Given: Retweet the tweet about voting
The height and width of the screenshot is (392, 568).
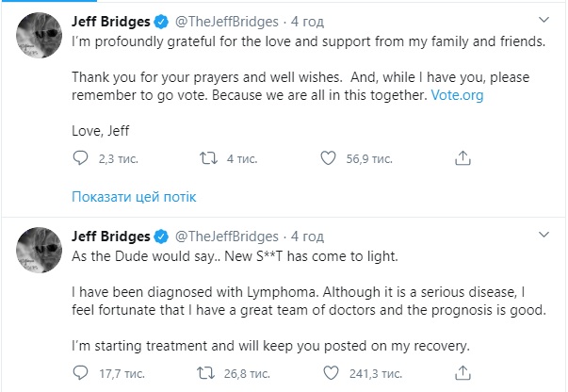Looking at the screenshot, I should point(203,159).
